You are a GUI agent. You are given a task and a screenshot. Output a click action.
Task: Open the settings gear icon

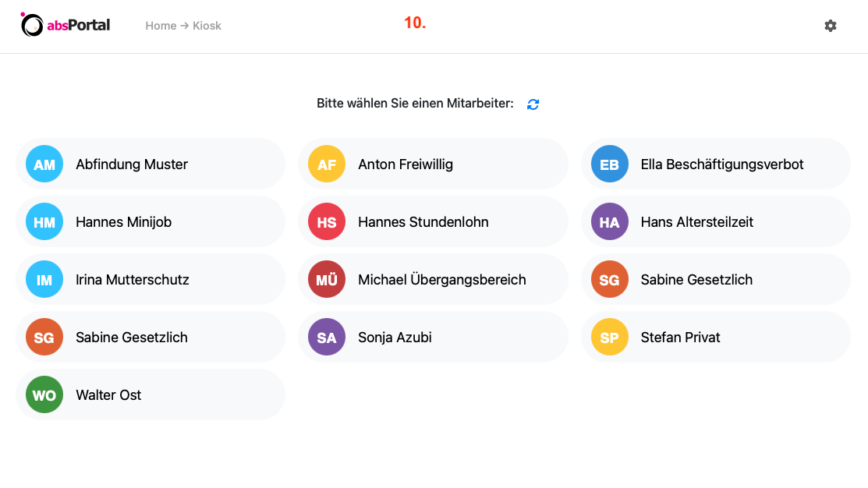pos(831,26)
